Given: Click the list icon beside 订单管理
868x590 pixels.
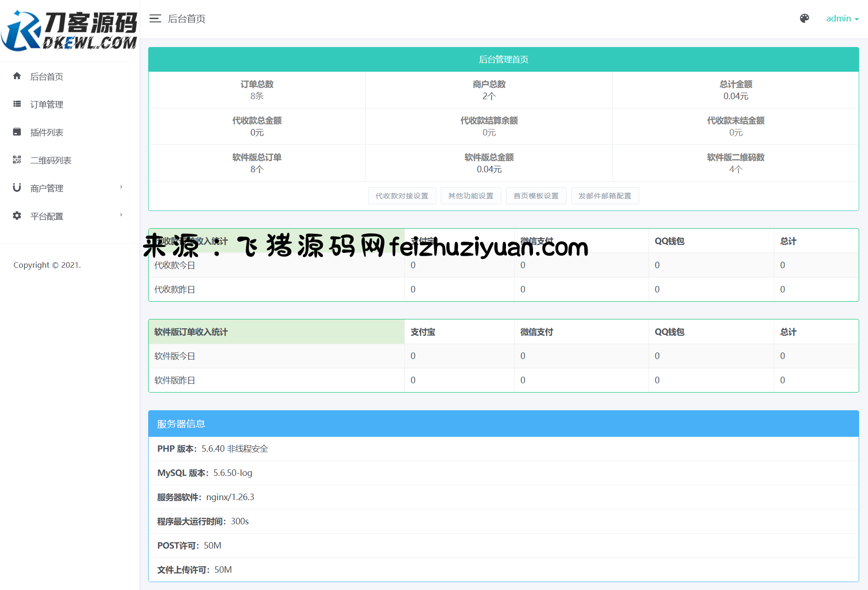Looking at the screenshot, I should [17, 104].
